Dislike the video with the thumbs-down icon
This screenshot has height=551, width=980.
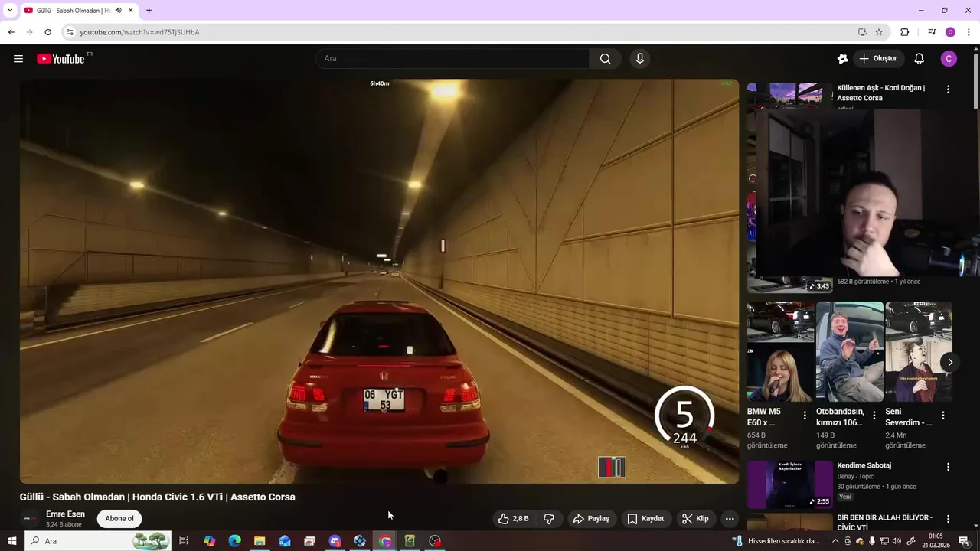click(549, 519)
